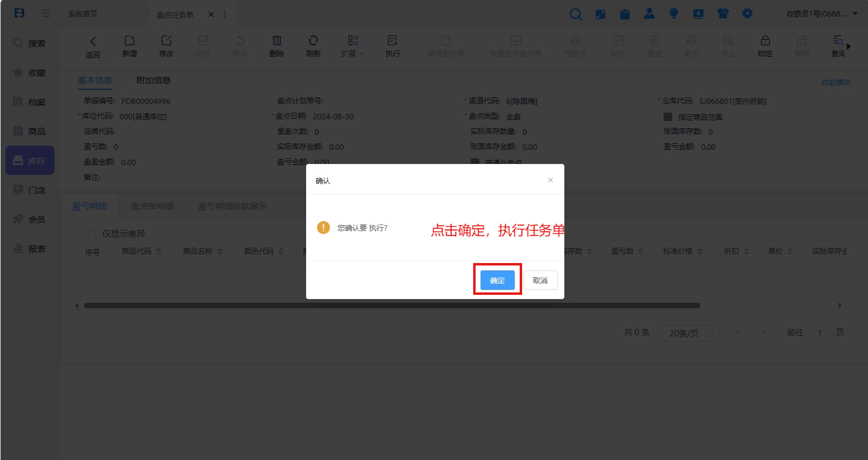868x460 pixels.
Task: Click the 返回 back arrow icon
Action: click(93, 41)
